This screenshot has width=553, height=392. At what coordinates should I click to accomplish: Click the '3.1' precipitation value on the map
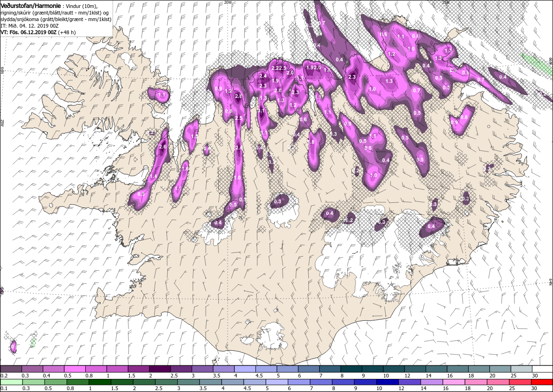coord(262,111)
